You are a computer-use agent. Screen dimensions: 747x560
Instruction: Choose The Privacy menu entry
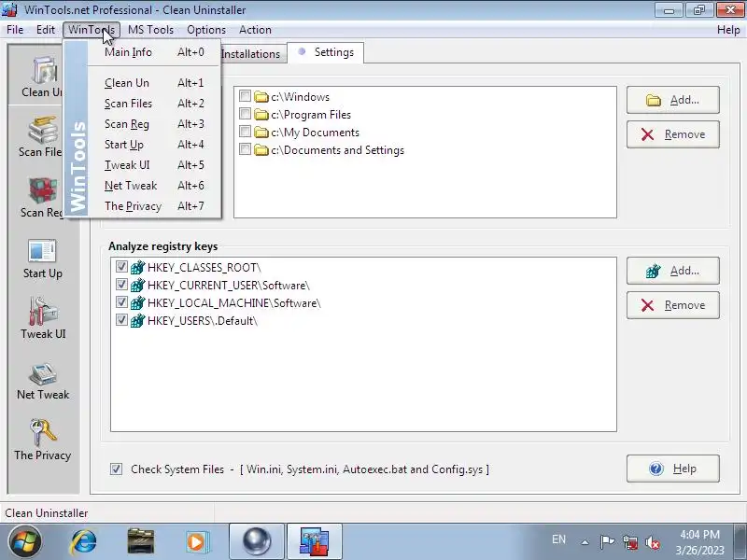click(154, 205)
